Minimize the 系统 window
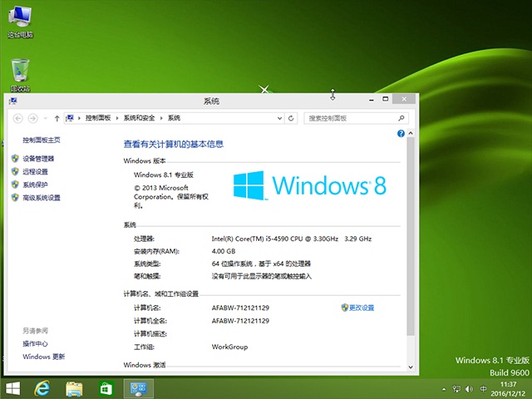Viewport: 532px width, 399px height. click(372, 100)
